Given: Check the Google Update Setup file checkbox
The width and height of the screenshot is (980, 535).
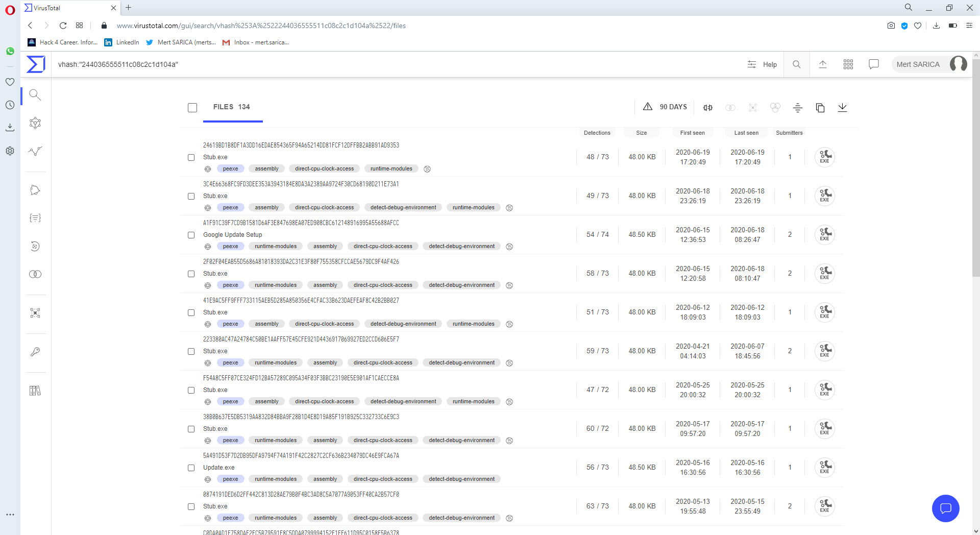Looking at the screenshot, I should pos(191,235).
